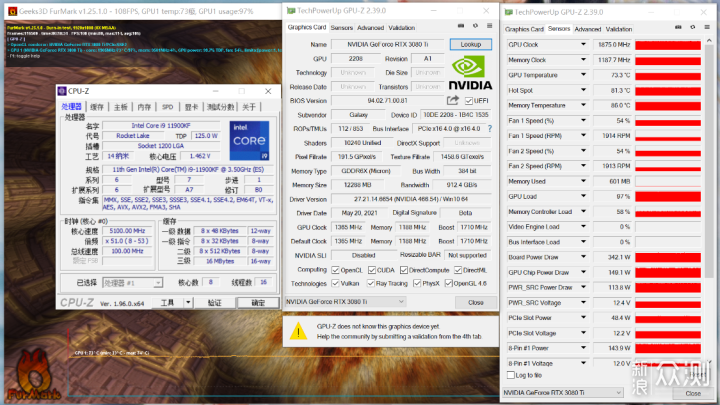The image size is (720, 405).
Task: Click the Intel Core i9 11900KF name field
Action: [x=161, y=125]
